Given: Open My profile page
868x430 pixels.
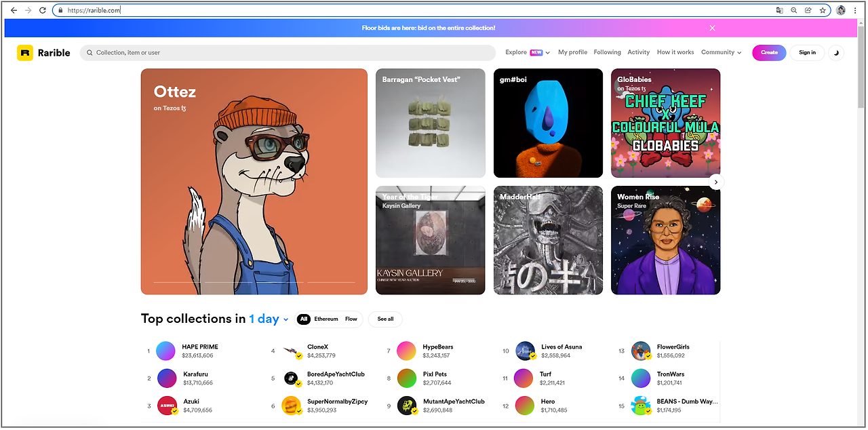Looking at the screenshot, I should [x=573, y=52].
